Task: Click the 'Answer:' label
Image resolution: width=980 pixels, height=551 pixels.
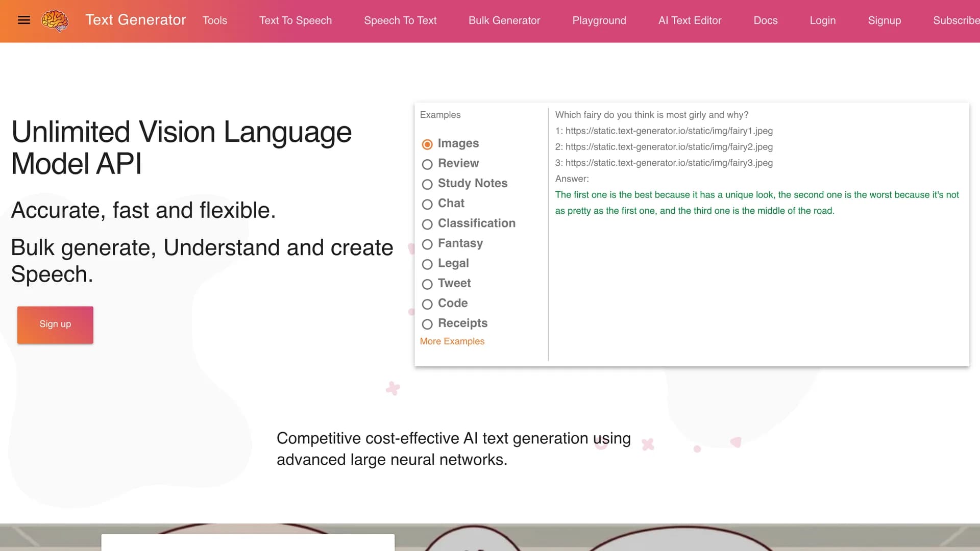Action: pos(572,179)
